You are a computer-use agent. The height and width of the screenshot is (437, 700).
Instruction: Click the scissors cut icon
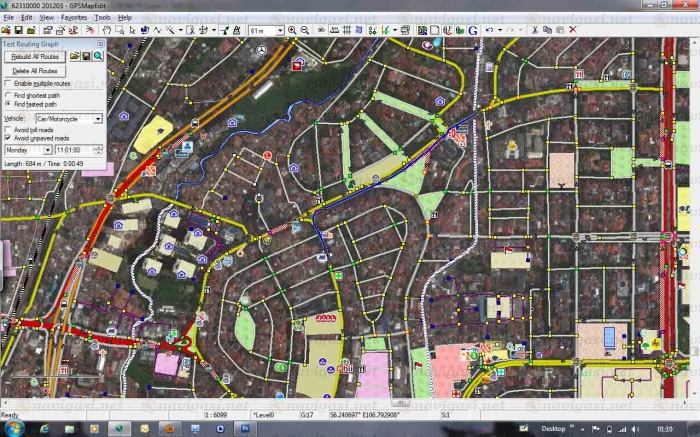click(x=534, y=31)
